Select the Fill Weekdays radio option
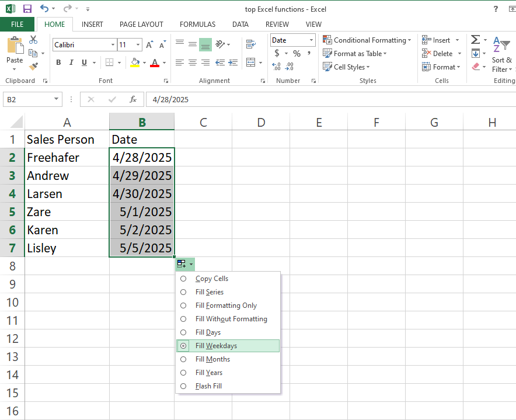 pyautogui.click(x=183, y=346)
